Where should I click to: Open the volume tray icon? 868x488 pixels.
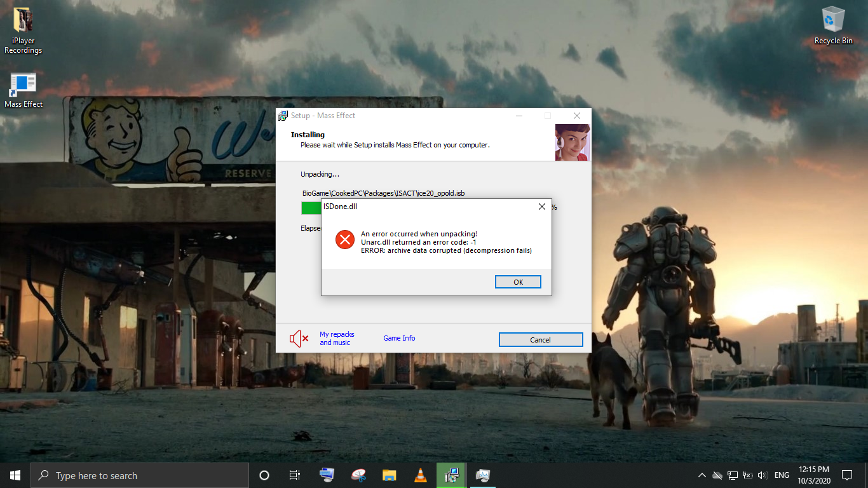[763, 475]
